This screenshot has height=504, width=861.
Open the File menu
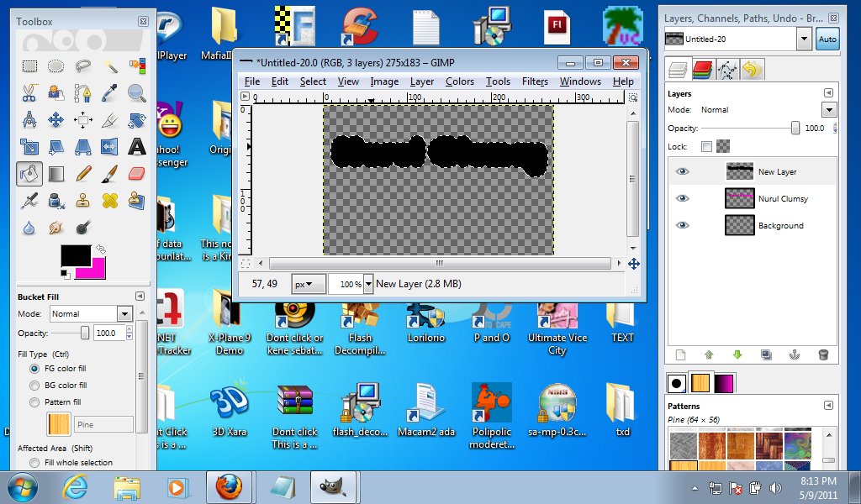(252, 81)
